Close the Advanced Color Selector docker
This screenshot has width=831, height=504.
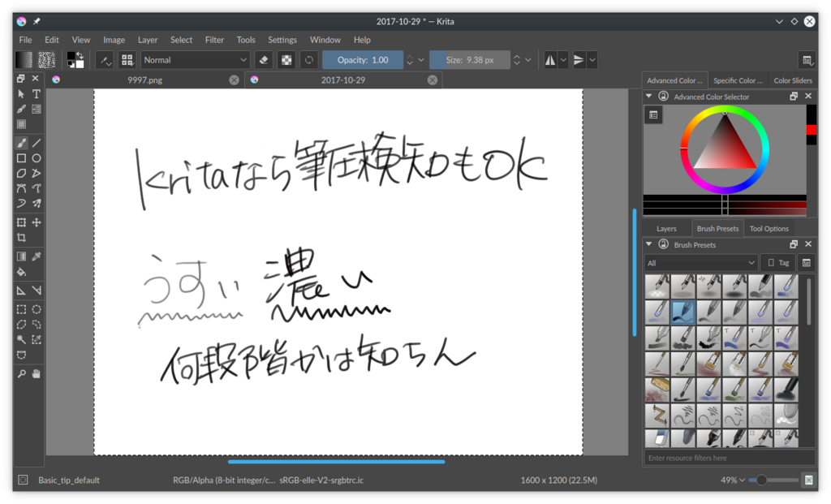tap(808, 96)
